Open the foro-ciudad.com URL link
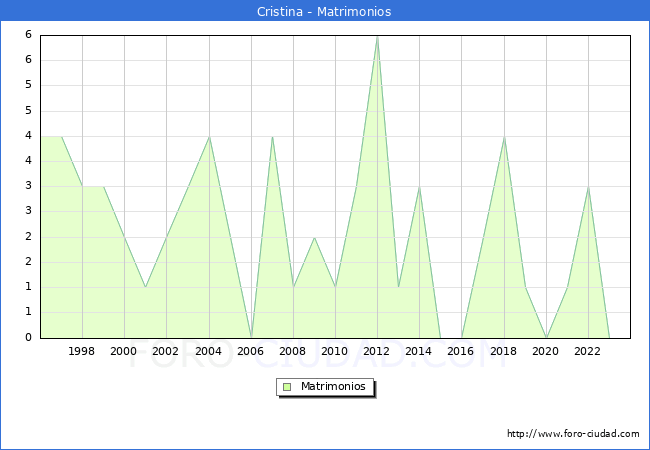 (573, 434)
